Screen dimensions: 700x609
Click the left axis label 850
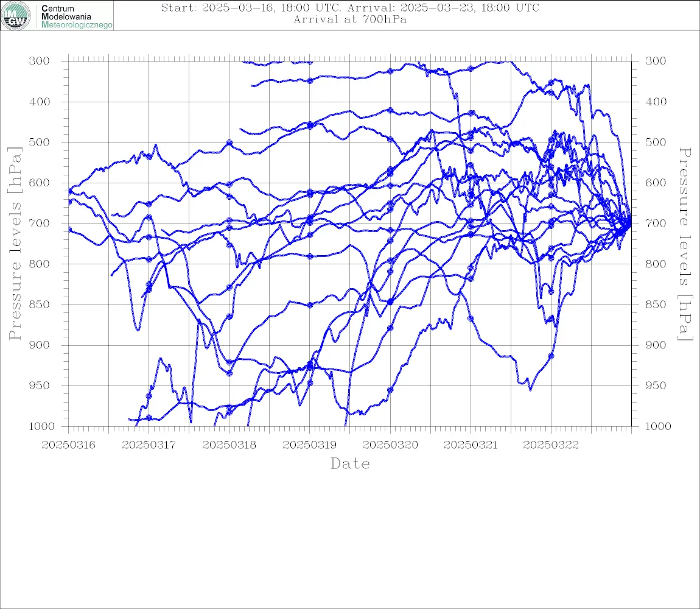click(x=40, y=304)
